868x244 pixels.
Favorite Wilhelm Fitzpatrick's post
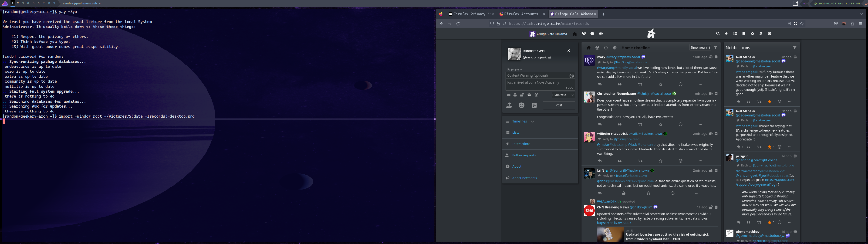pyautogui.click(x=661, y=161)
